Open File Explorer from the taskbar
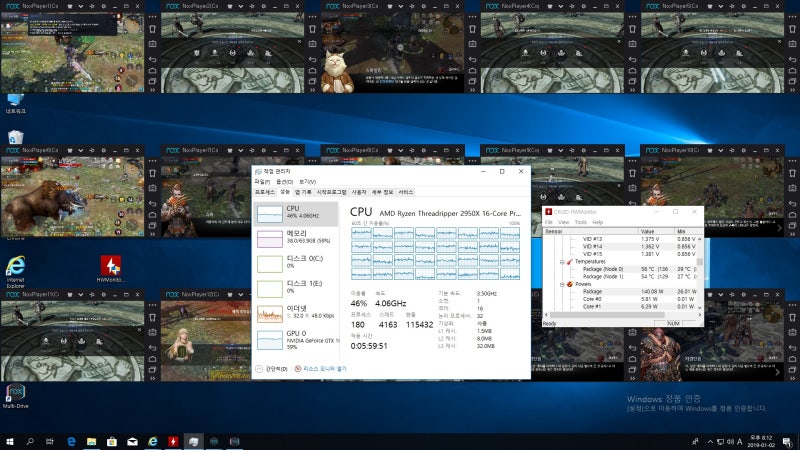The image size is (800, 450). pos(91,442)
